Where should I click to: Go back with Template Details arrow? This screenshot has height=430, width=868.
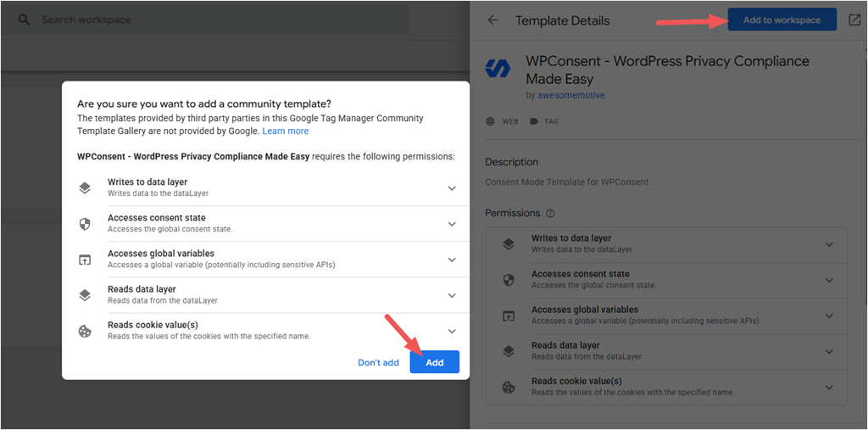coord(492,20)
